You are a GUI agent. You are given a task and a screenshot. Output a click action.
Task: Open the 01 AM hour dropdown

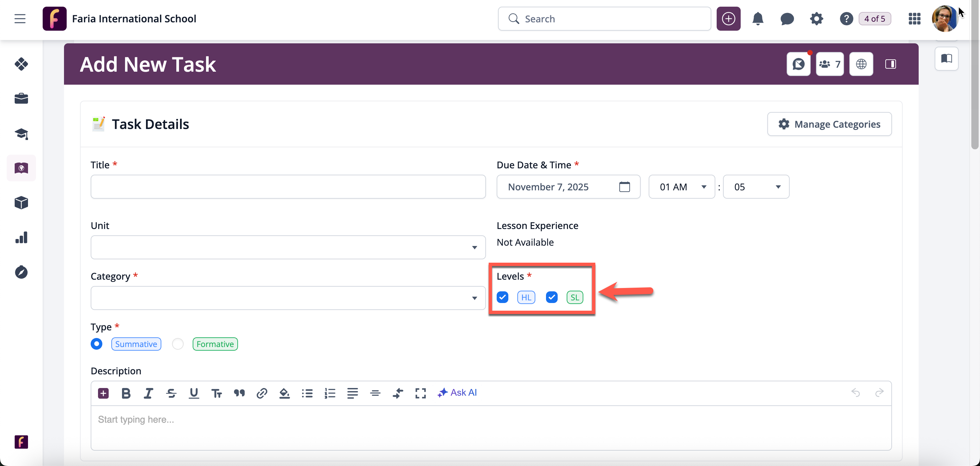pos(682,187)
